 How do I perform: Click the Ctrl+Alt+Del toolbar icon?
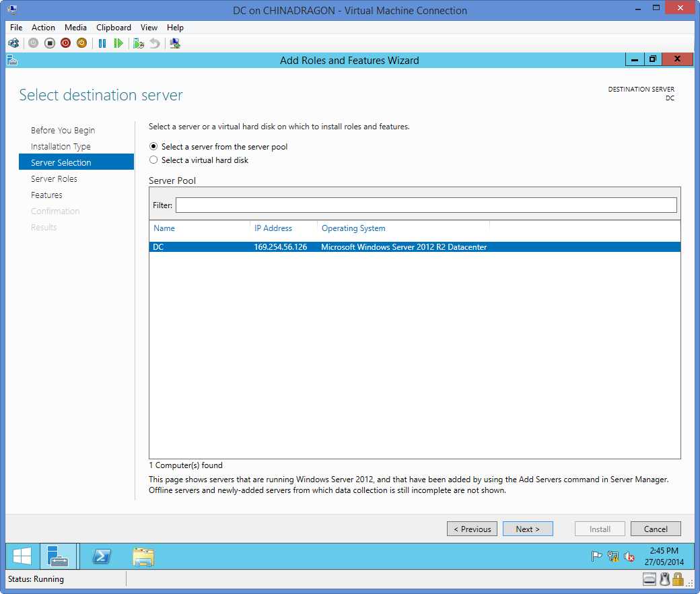(x=13, y=43)
